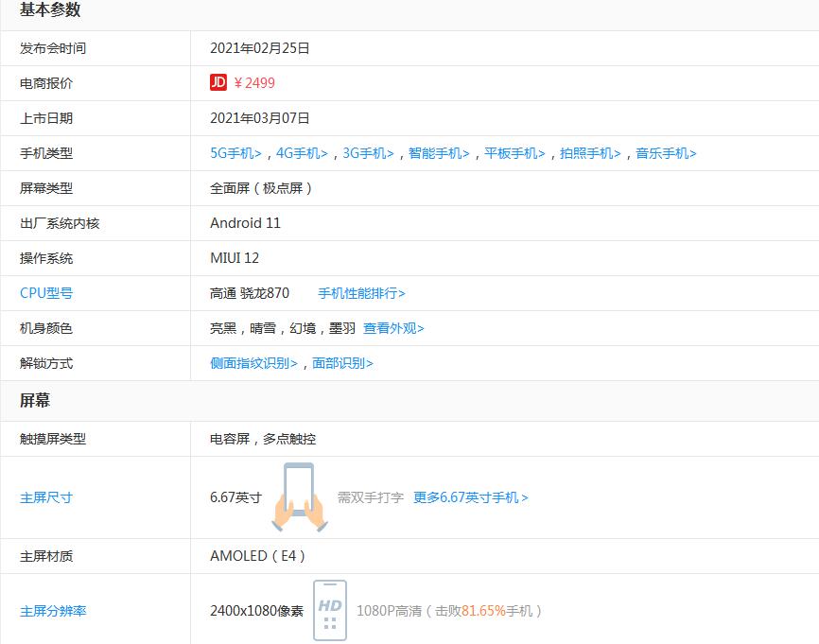Open the 3G手机 category link
The image size is (819, 644).
point(368,153)
